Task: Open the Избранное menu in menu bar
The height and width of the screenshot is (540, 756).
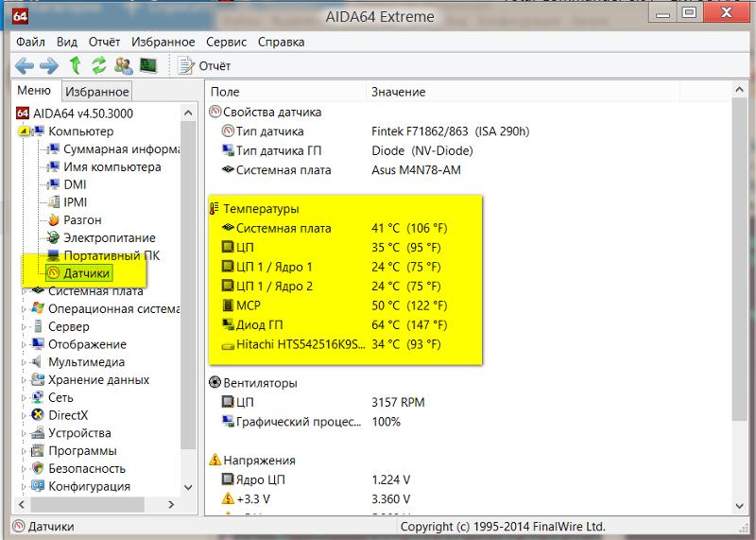Action: pos(163,42)
